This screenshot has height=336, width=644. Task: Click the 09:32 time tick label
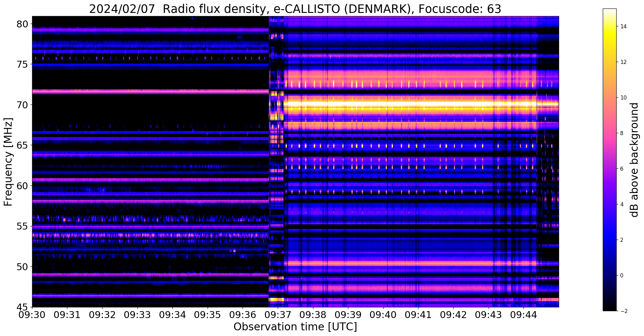pos(102,315)
